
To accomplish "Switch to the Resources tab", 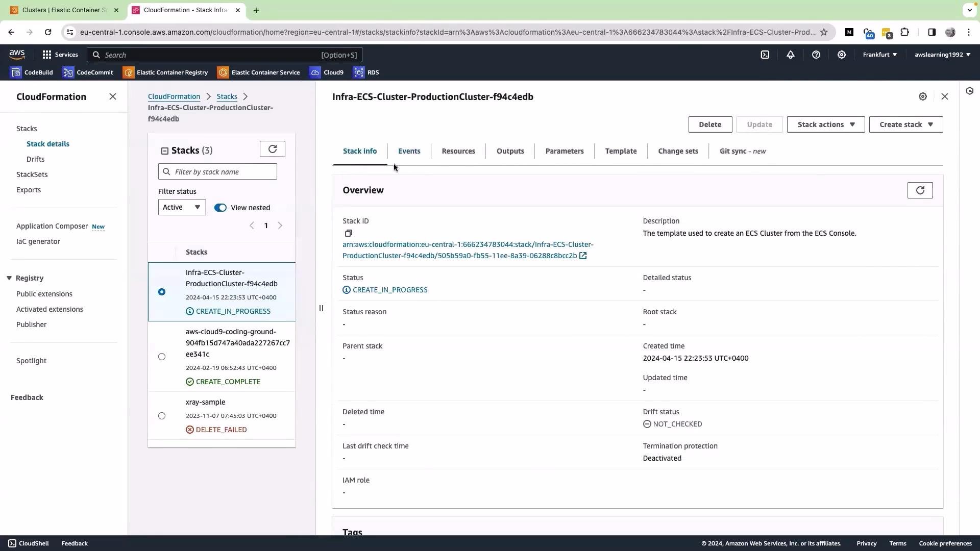I will click(458, 151).
